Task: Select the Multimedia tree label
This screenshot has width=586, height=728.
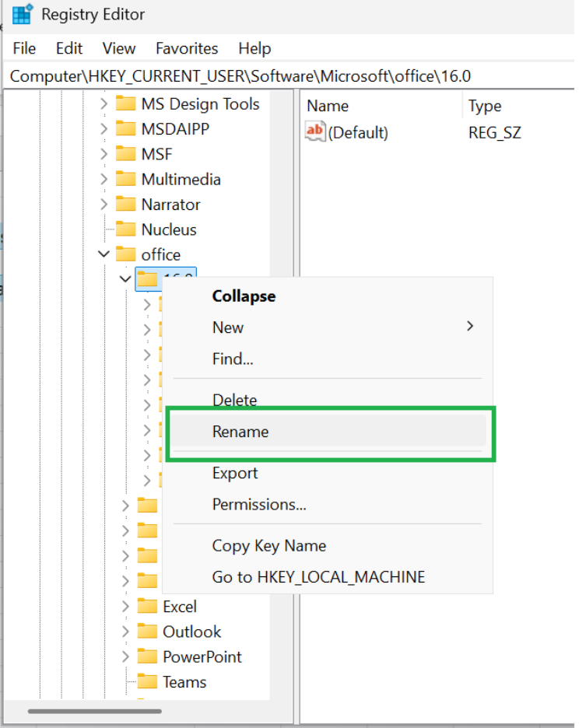Action: point(181,179)
